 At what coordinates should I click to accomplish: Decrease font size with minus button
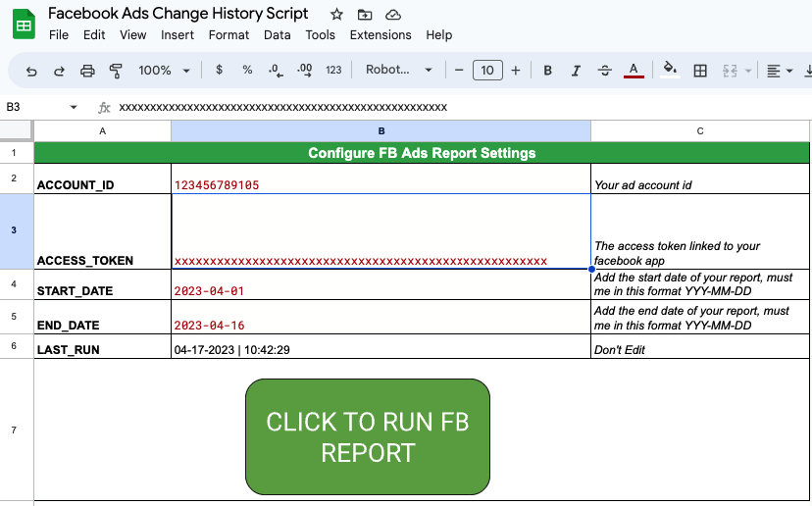point(459,70)
